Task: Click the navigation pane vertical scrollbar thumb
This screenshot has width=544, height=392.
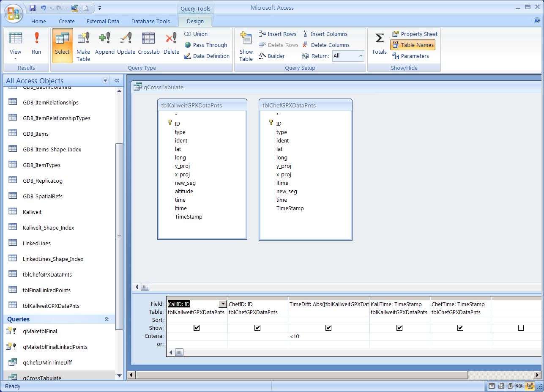Action: pos(119,236)
